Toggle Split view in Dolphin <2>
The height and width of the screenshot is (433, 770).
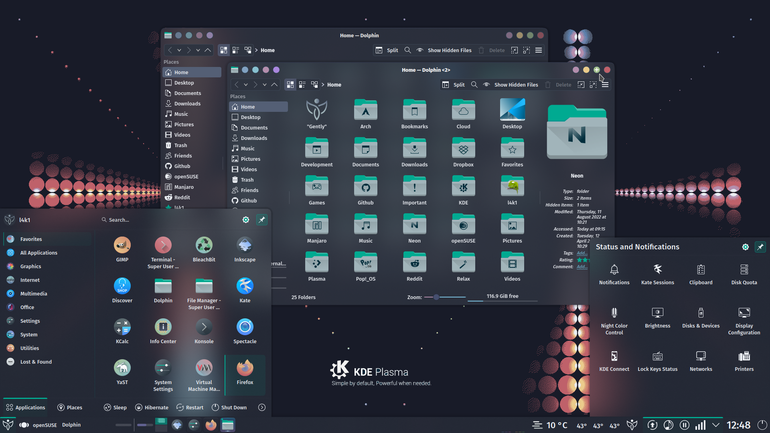coord(453,84)
